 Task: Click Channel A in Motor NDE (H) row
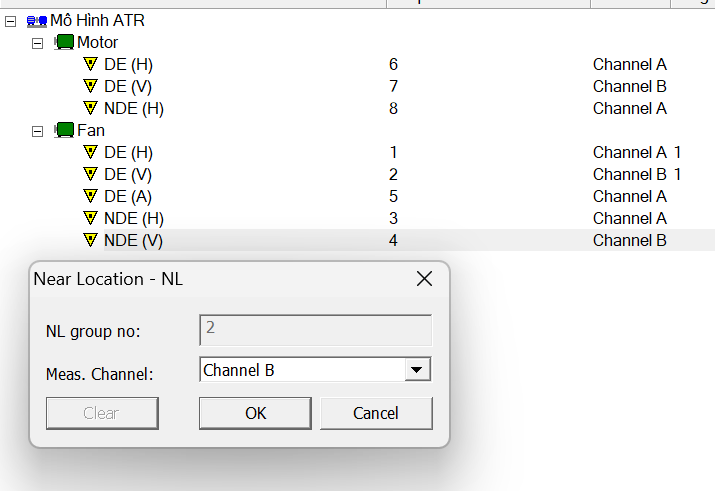630,108
